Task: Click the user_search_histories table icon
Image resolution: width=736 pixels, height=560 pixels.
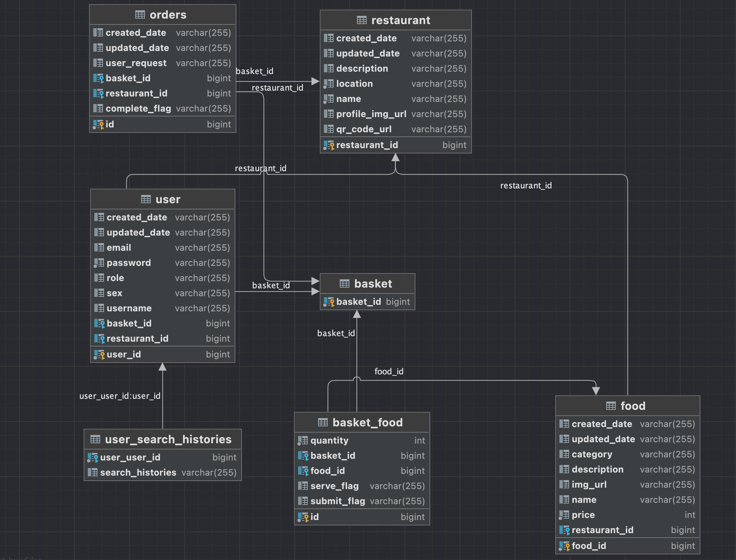Action: click(95, 439)
